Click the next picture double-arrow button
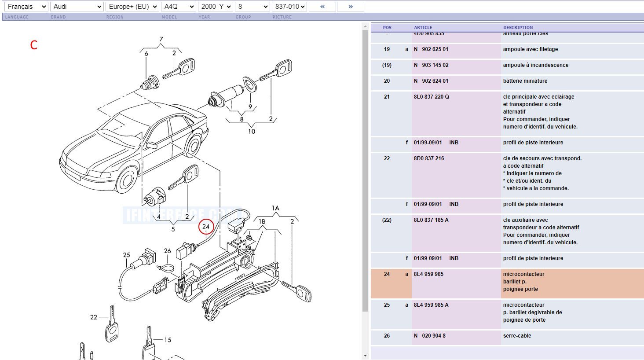The height and width of the screenshot is (360, 644). coord(350,7)
